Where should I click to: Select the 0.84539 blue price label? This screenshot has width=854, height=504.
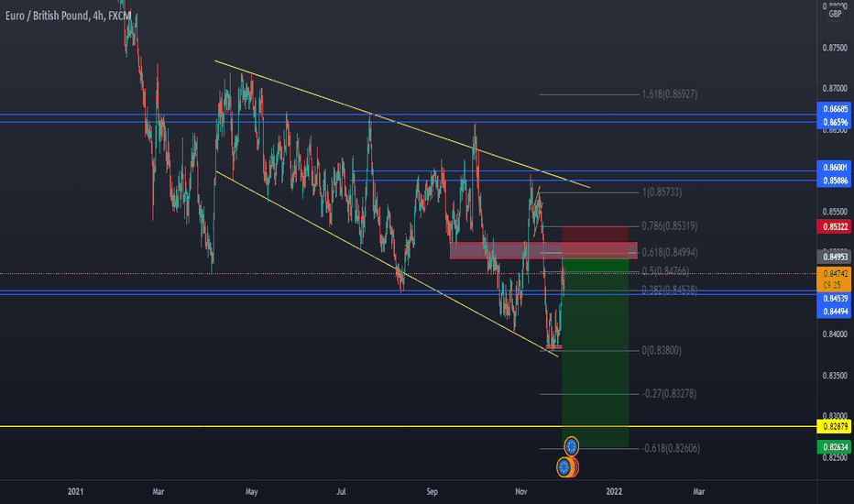click(x=835, y=299)
